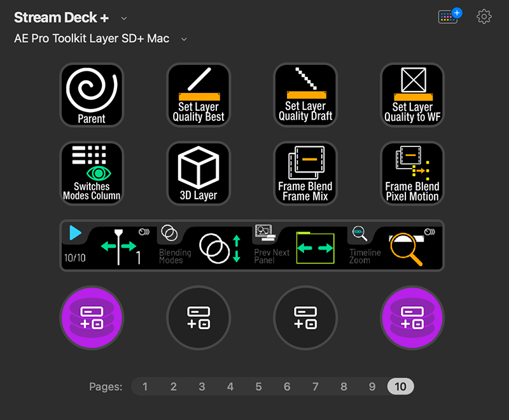Go to page 7

315,386
